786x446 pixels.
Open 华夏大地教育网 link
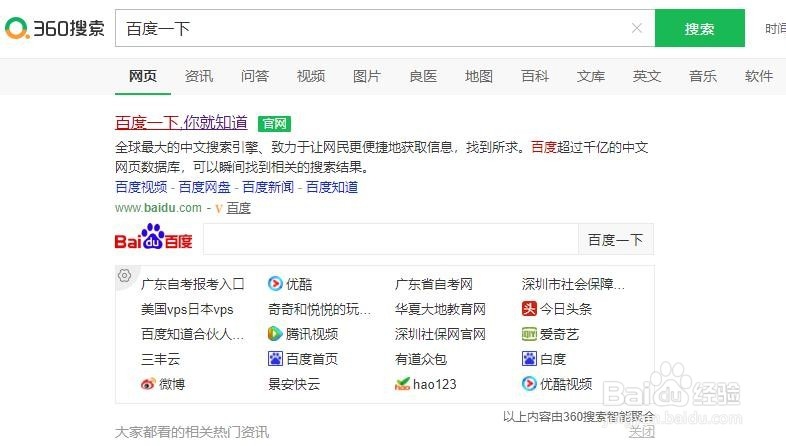[x=440, y=309]
